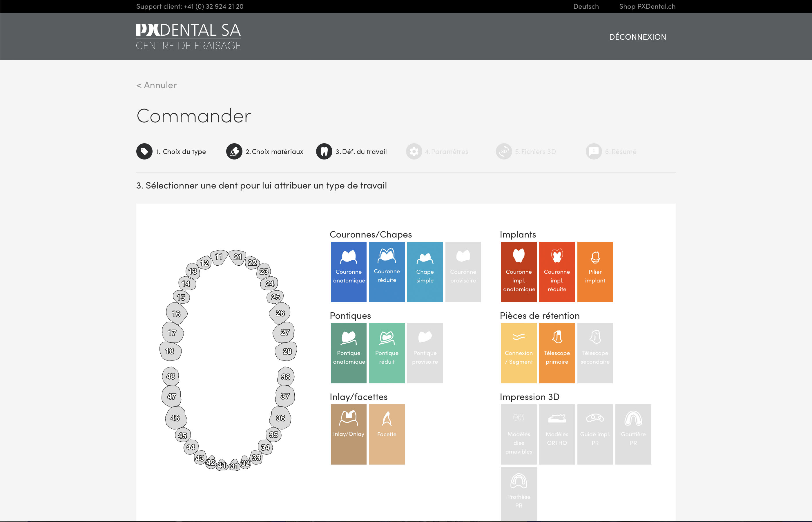Switch language to Deutsch
Image resolution: width=812 pixels, height=522 pixels.
[586, 6]
